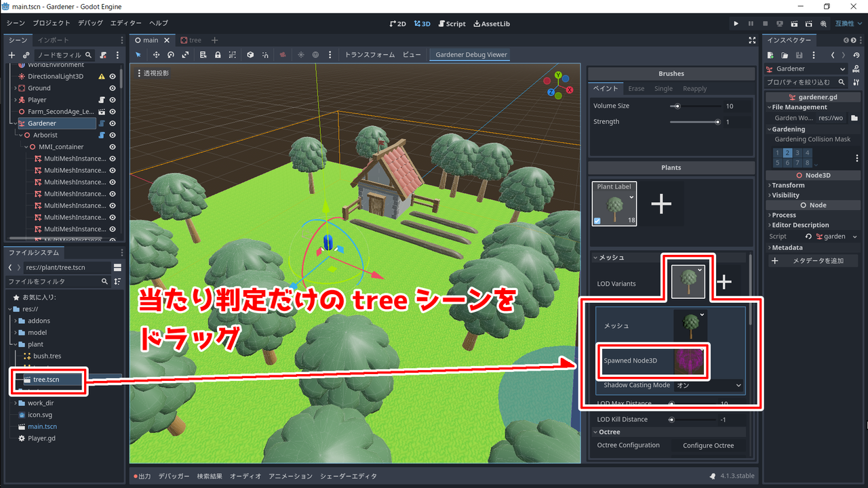Toggle use local space cube icon
Screen dimensions: 868x488
[x=250, y=55]
